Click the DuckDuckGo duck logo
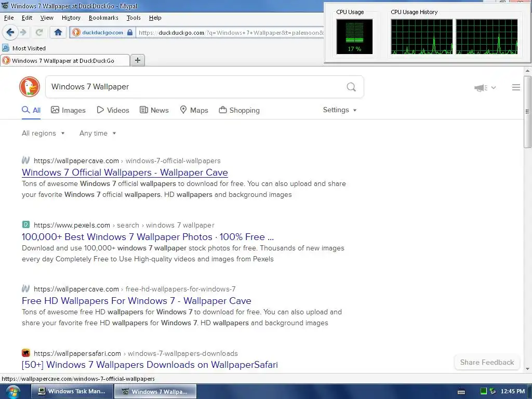 coord(30,87)
